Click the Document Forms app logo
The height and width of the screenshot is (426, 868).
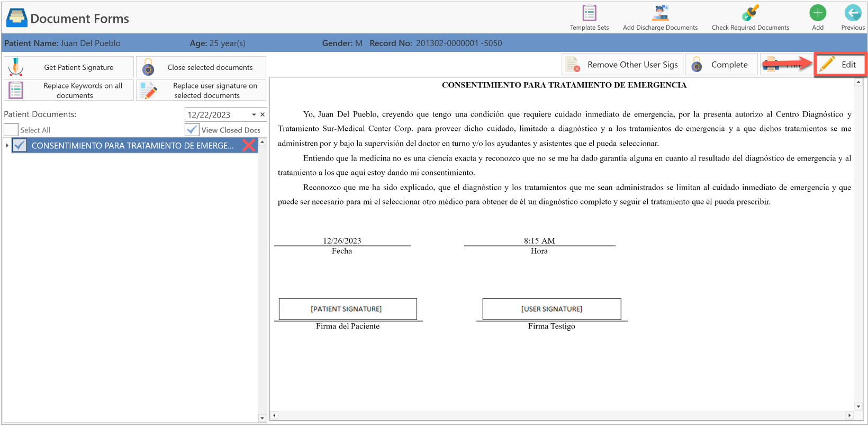click(16, 18)
